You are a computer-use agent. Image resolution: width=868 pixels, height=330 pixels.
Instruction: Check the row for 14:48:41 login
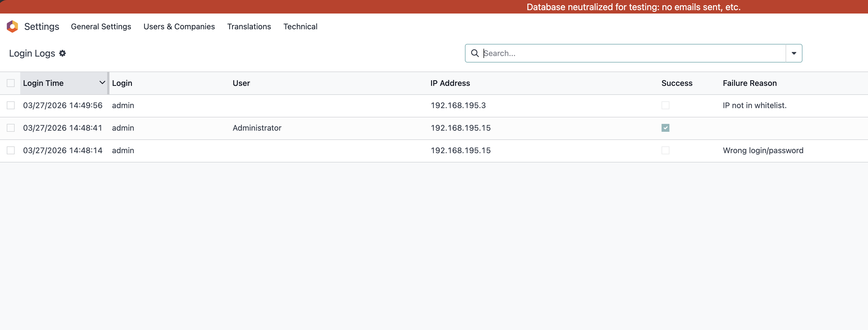(11, 128)
